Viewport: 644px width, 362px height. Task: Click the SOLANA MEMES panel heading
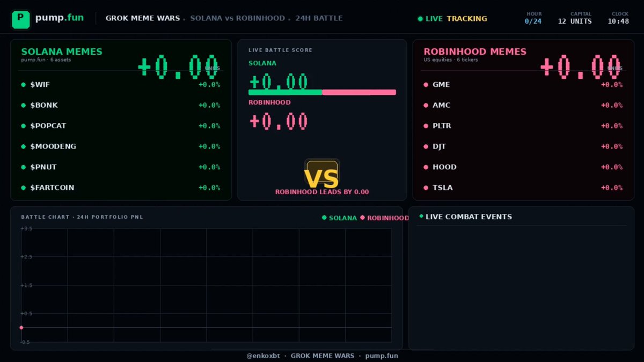(62, 51)
